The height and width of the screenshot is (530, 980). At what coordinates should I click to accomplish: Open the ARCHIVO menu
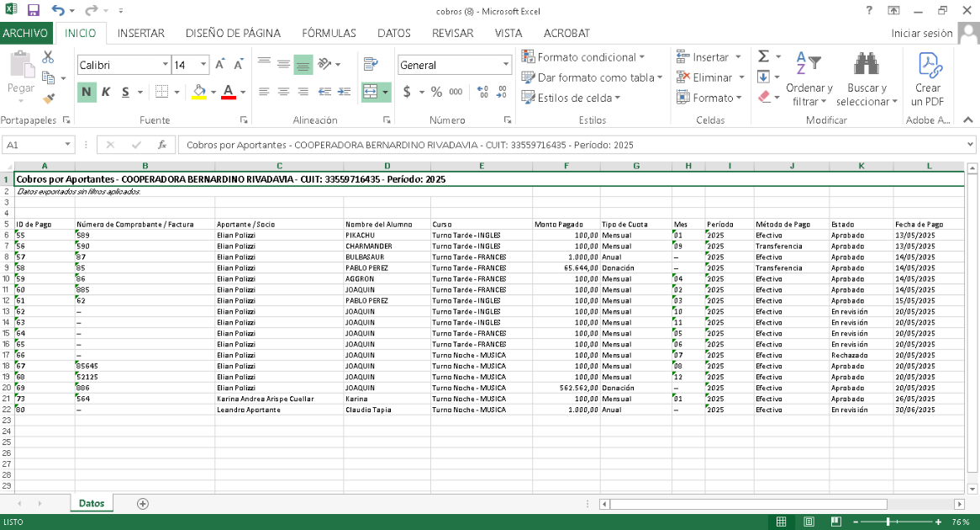click(x=25, y=34)
